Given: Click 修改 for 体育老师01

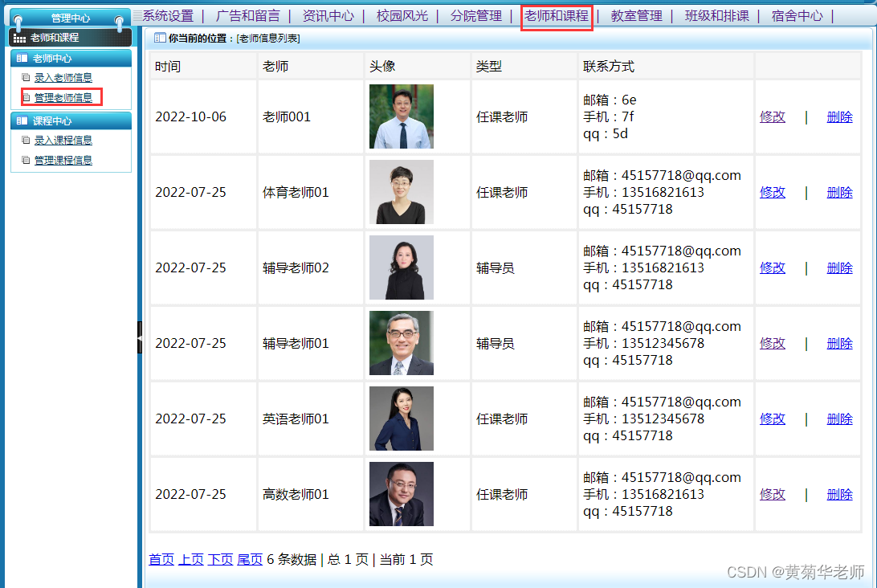Looking at the screenshot, I should tap(772, 192).
